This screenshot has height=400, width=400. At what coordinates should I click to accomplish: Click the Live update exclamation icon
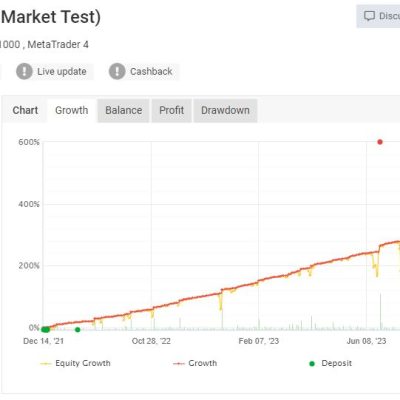point(24,71)
